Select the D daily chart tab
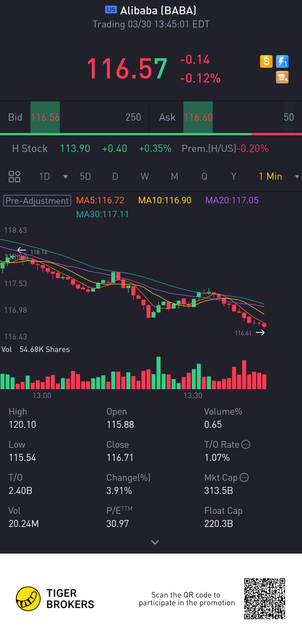The image size is (302, 644). point(115,176)
